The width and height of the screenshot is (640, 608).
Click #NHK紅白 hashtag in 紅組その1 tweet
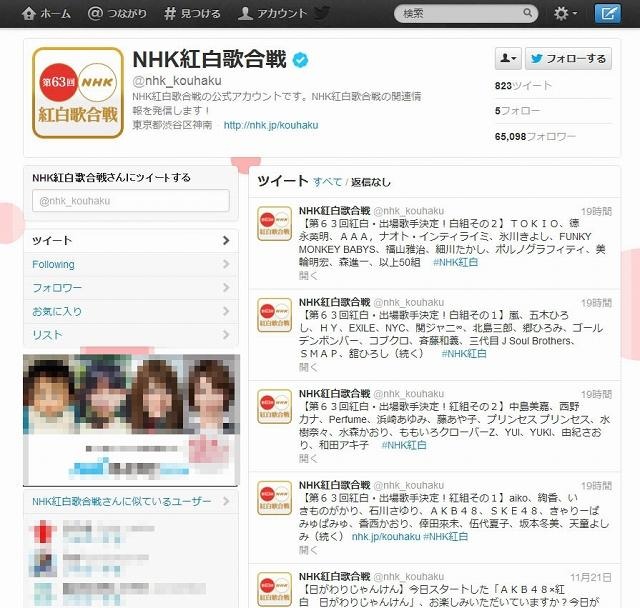(446, 536)
